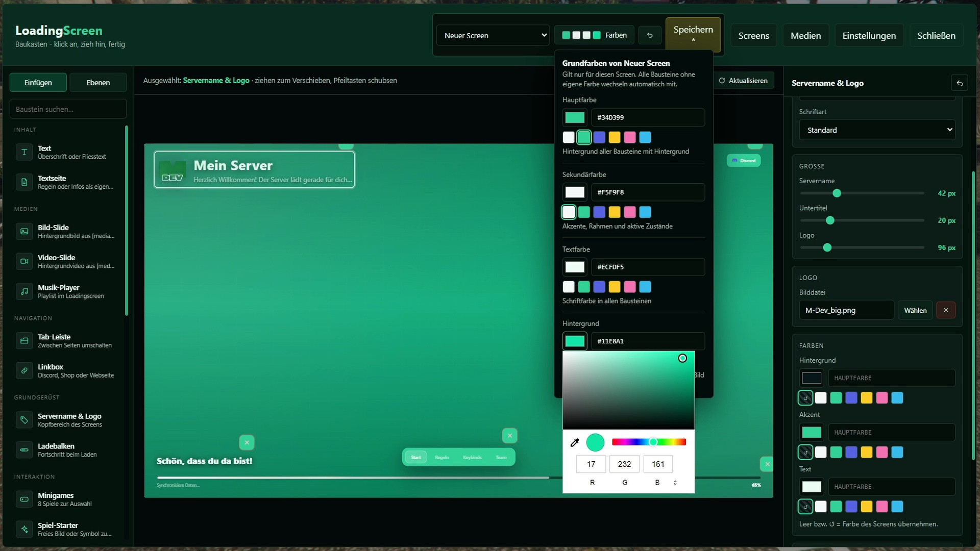980x551 pixels.
Task: Open the Neuer Screen dropdown
Action: click(x=493, y=35)
